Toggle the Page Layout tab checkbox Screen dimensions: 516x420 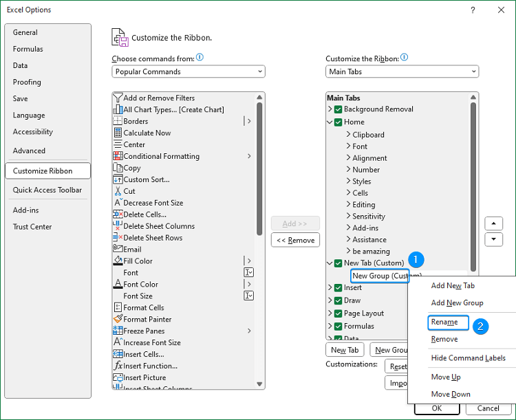pos(338,313)
